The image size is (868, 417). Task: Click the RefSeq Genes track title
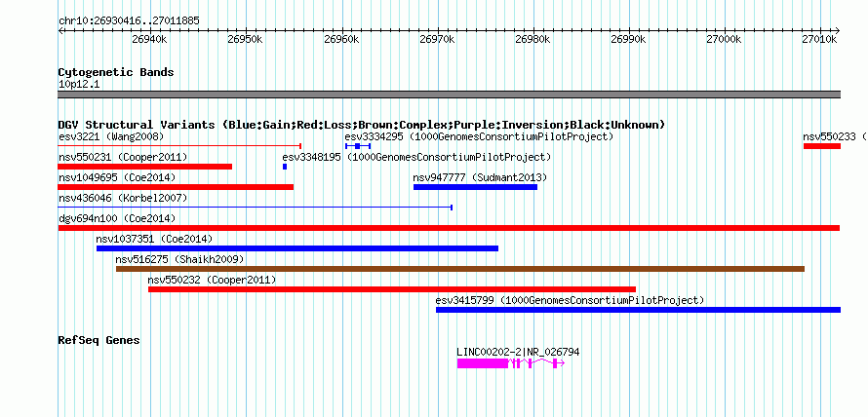click(99, 340)
